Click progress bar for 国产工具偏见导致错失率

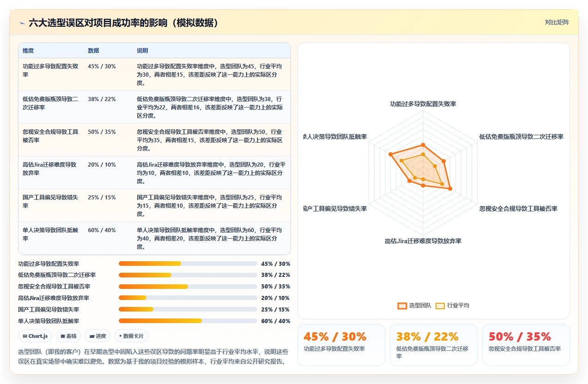pos(188,309)
